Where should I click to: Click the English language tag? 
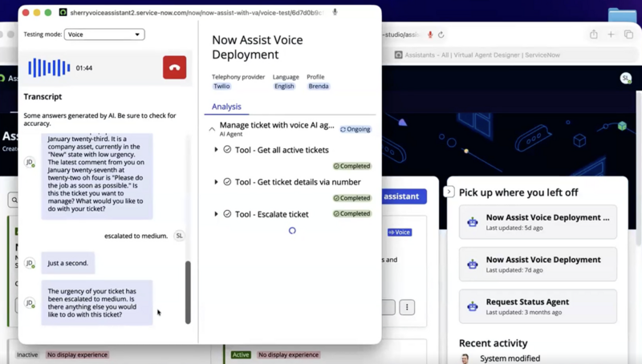(x=284, y=87)
